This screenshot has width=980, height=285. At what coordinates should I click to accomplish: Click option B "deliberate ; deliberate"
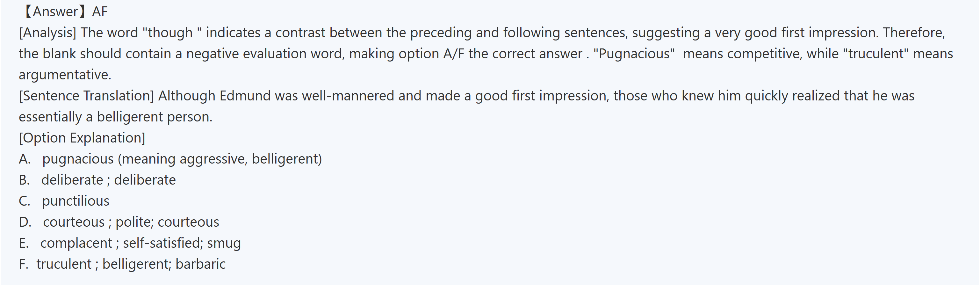tap(108, 180)
